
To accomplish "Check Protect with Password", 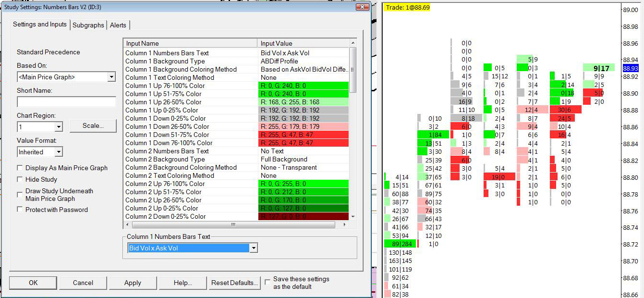I will (x=20, y=210).
